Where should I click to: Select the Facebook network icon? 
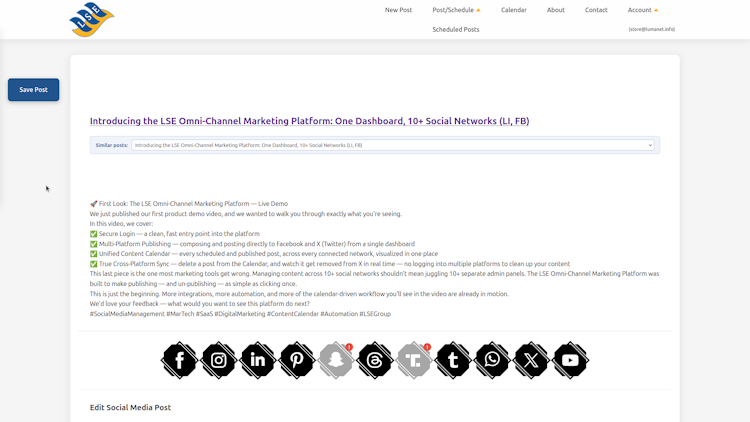point(179,360)
